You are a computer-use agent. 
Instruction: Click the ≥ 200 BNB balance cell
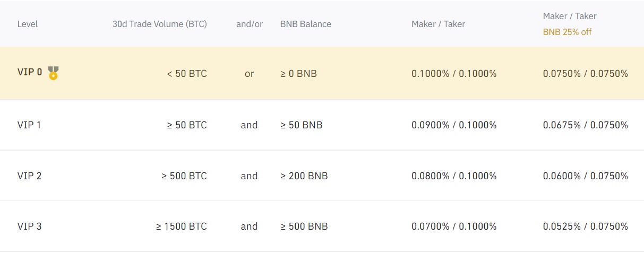coord(304,176)
